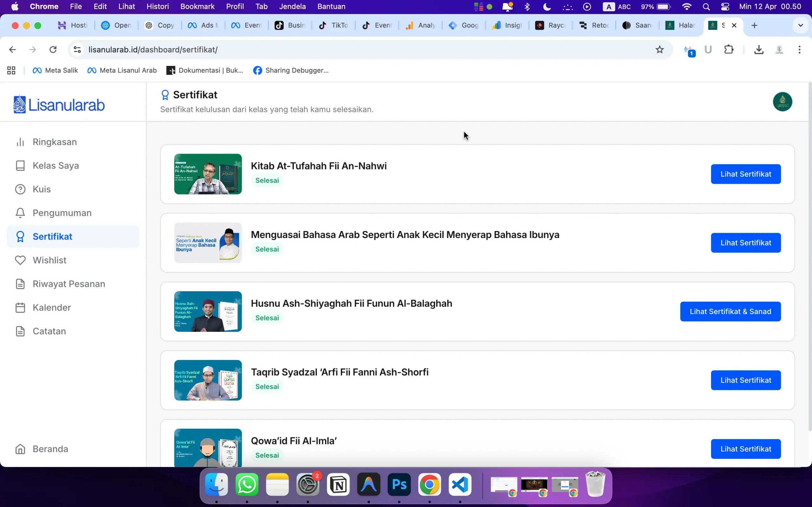Open the Downloads icon in toolbar

coord(759,49)
